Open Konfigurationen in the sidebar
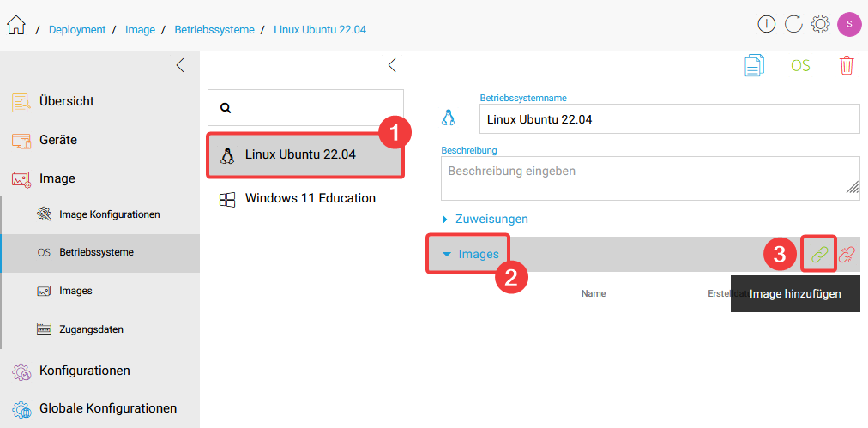Viewport: 868px width, 428px height. 85,371
